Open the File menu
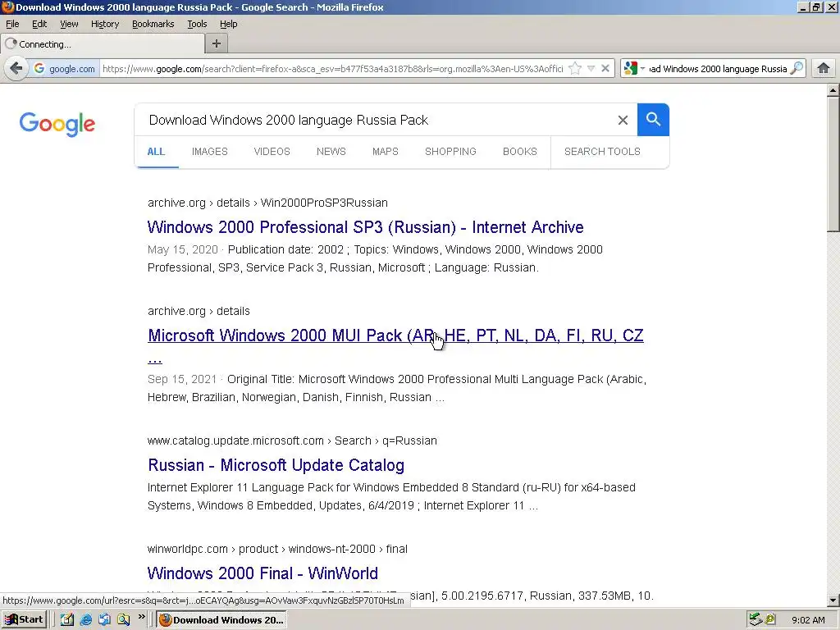Viewport: 840px width, 630px height. pyautogui.click(x=12, y=24)
